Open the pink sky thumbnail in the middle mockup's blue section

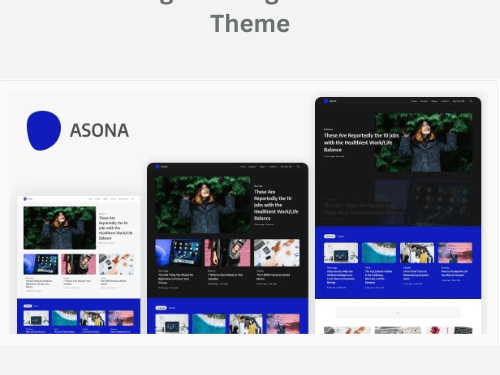pyautogui.click(x=283, y=324)
